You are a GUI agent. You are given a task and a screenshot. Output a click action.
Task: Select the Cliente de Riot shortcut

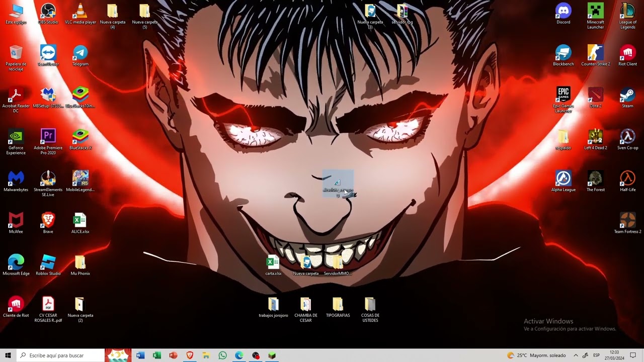(16, 307)
